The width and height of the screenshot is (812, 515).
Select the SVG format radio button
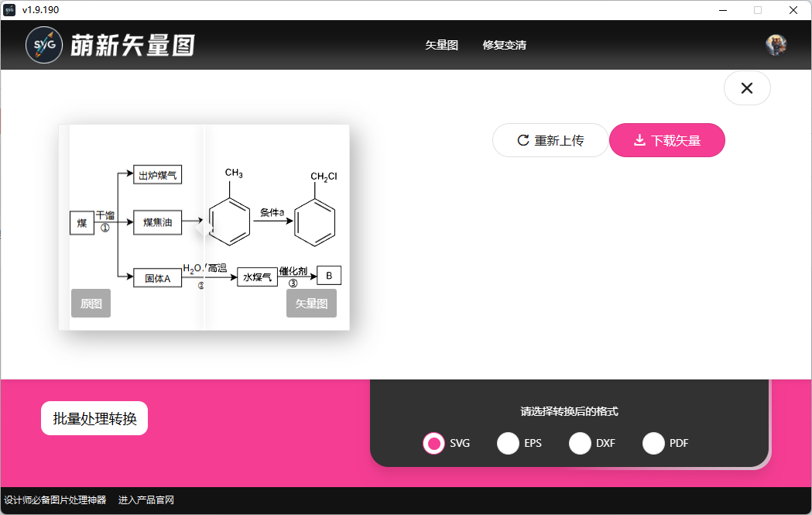434,444
